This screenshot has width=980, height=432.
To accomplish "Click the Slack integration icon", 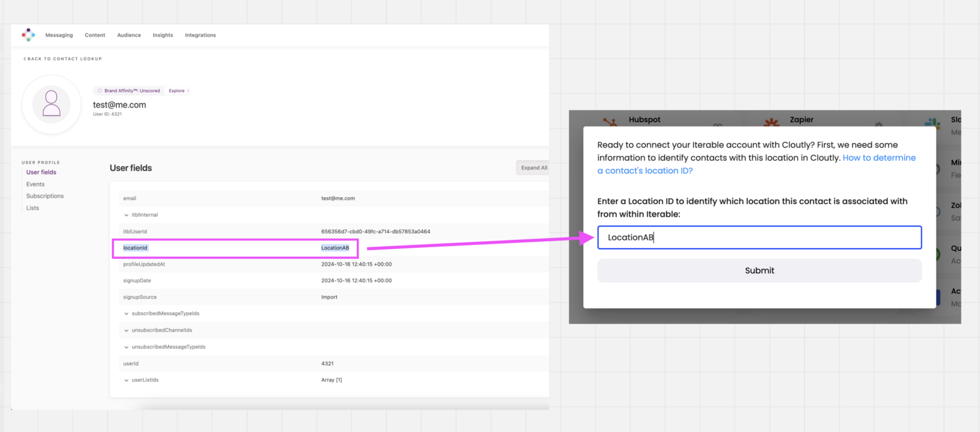I will [x=933, y=122].
